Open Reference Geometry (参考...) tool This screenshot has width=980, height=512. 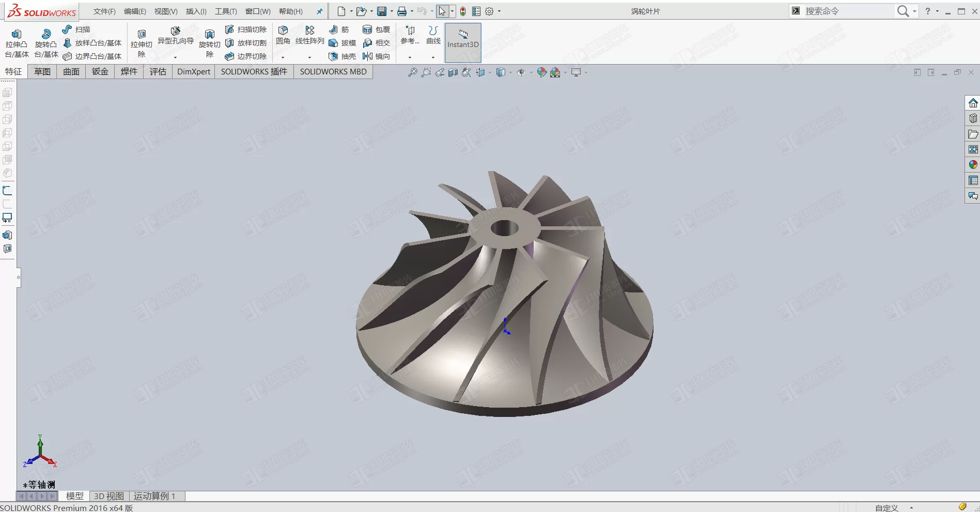410,35
